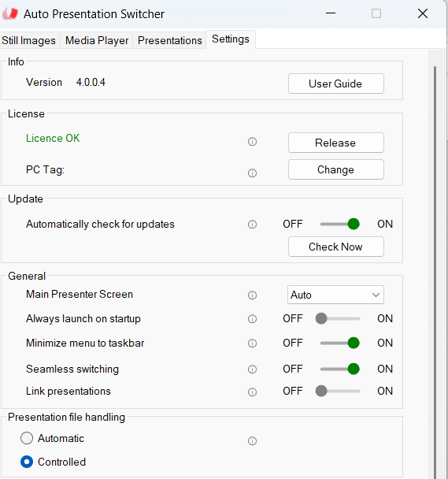Open the Main Presenter Screen dropdown
Viewport: 448px width, 479px height.
[x=335, y=295]
